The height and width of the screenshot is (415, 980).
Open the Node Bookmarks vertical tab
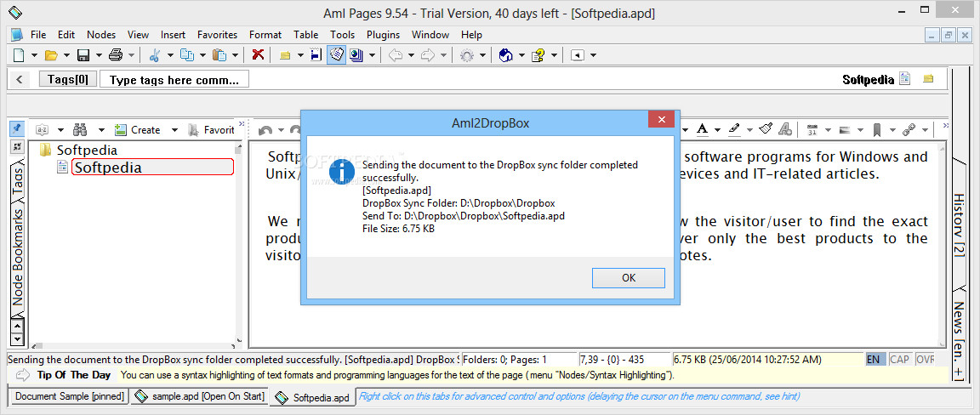[x=18, y=256]
